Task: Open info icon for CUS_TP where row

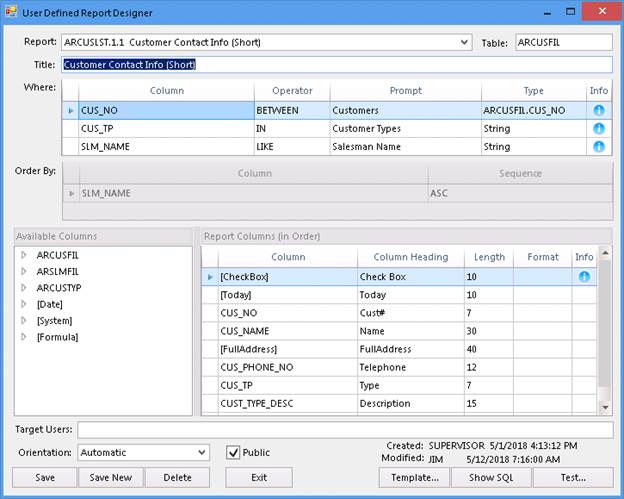Action: pos(599,129)
